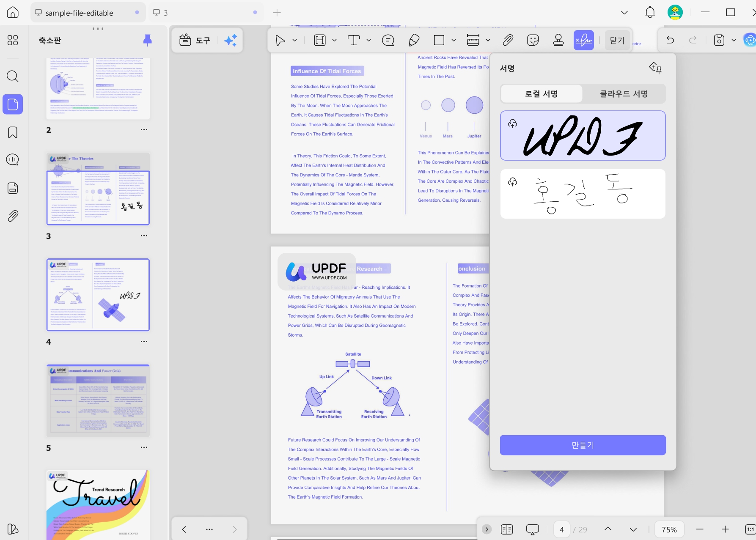Expand the highlight tool dropdown arrow
The width and height of the screenshot is (756, 540).
(x=334, y=40)
